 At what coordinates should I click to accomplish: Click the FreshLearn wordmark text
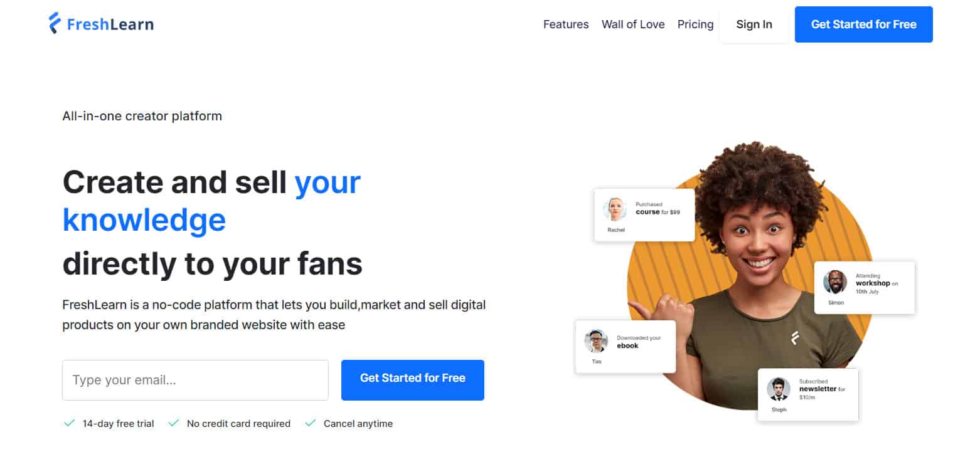tap(110, 24)
